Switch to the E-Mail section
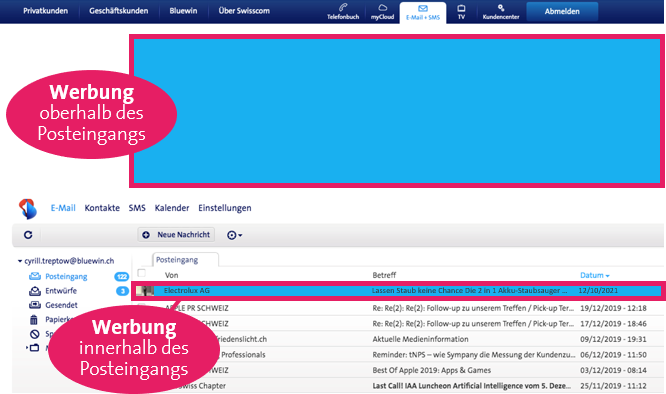This screenshot has width=666, height=394. click(x=63, y=208)
